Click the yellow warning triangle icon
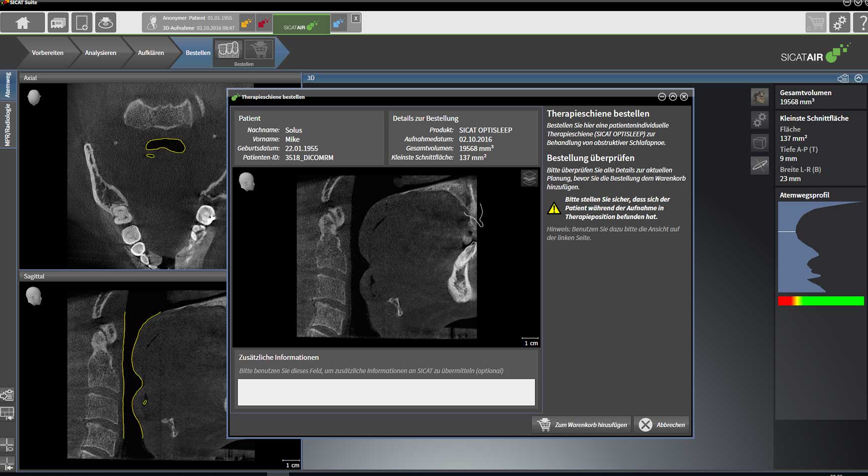 tap(554, 208)
